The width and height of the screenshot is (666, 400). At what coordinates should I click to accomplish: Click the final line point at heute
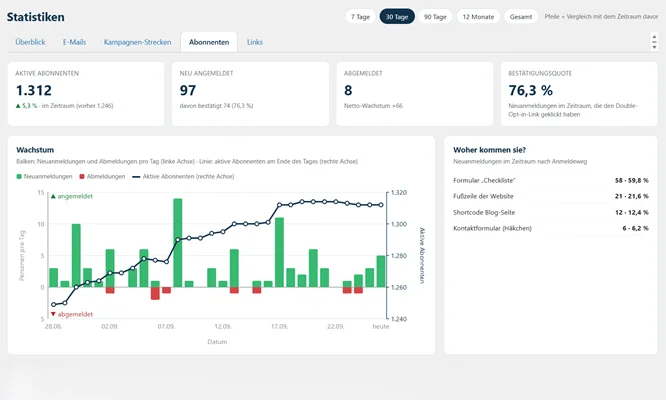pos(381,205)
